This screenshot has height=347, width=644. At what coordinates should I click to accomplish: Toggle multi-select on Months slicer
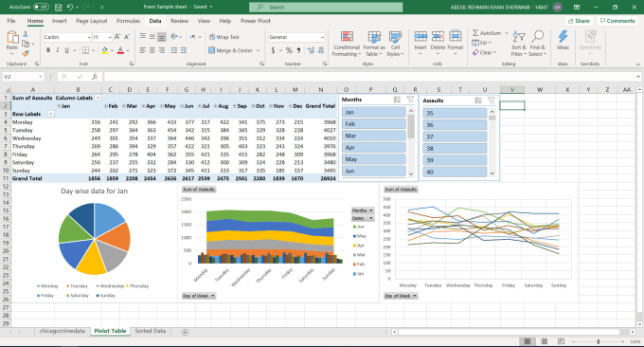[x=397, y=100]
